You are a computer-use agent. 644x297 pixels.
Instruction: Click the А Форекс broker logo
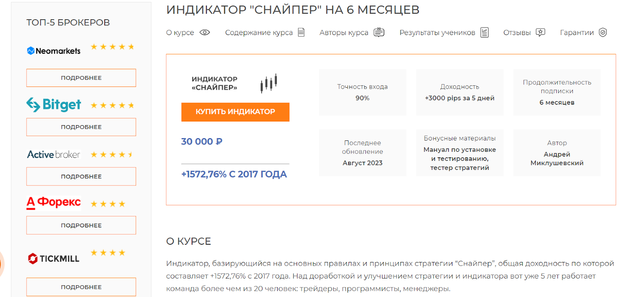pos(54,202)
